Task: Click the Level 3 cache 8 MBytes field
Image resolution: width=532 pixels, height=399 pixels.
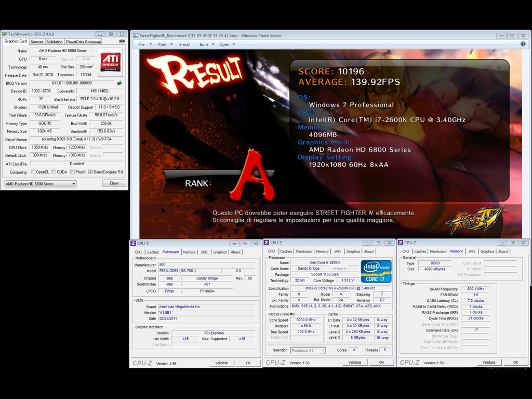Action: (358, 338)
